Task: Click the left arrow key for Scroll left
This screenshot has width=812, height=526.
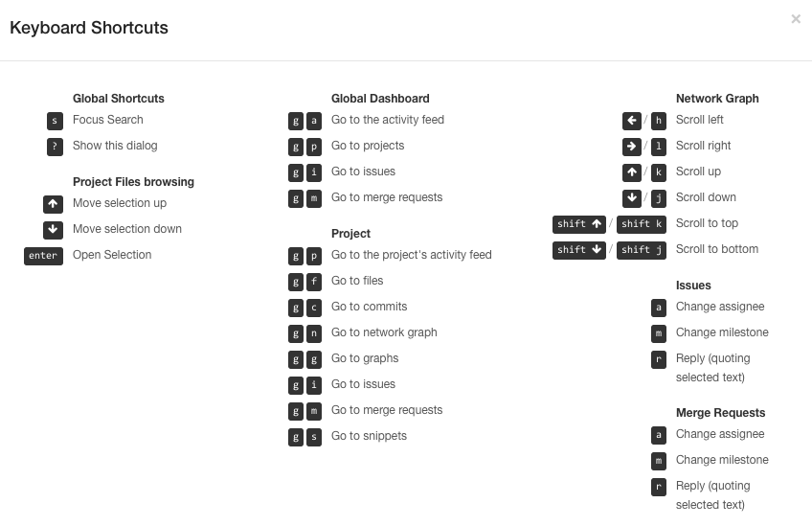Action: (631, 121)
